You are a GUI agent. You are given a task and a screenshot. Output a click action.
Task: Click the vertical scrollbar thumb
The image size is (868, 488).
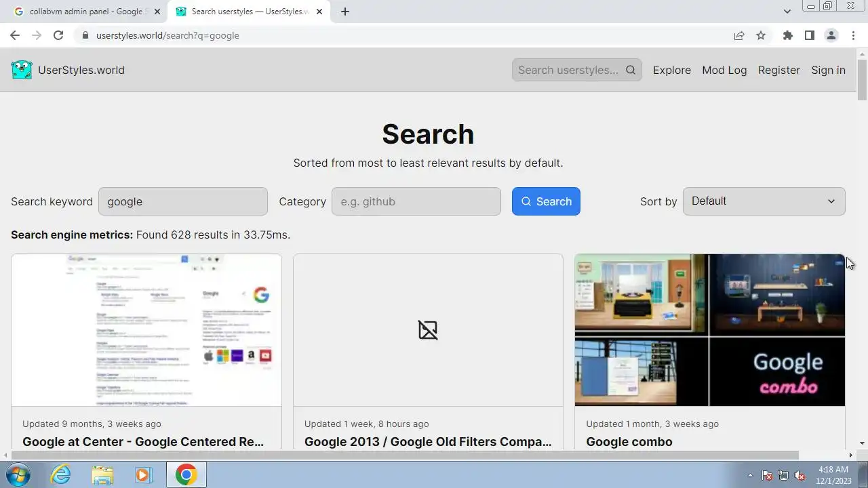tap(862, 79)
